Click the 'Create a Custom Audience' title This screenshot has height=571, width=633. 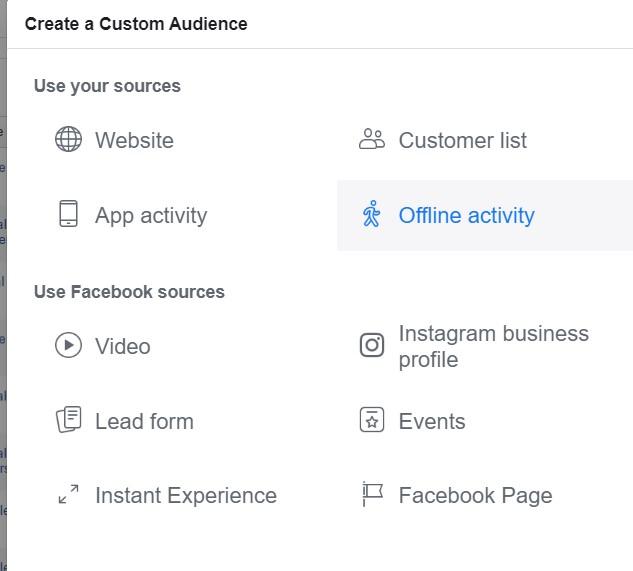coord(136,24)
